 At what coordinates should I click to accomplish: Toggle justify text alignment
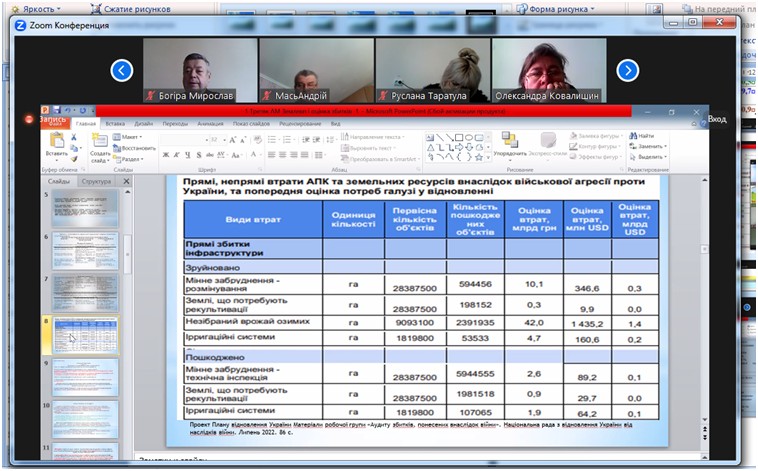point(304,155)
